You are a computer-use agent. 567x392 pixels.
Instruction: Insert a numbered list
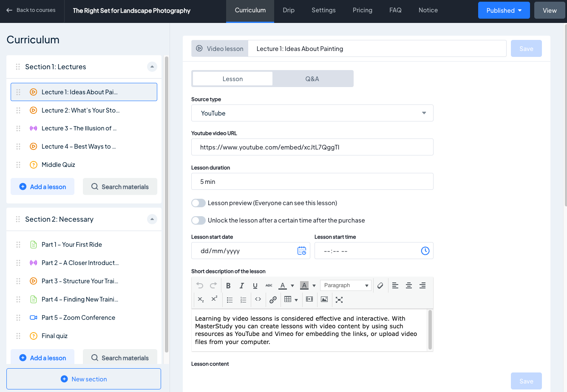(x=243, y=299)
